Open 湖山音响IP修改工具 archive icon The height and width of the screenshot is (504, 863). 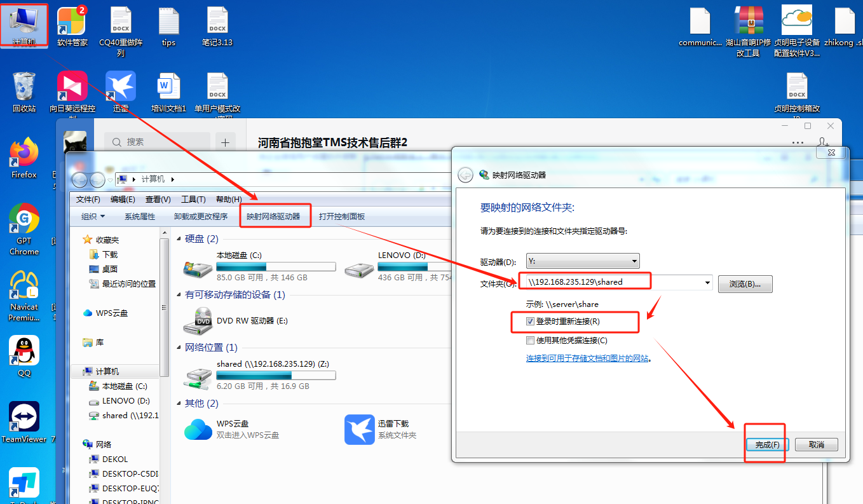(749, 32)
